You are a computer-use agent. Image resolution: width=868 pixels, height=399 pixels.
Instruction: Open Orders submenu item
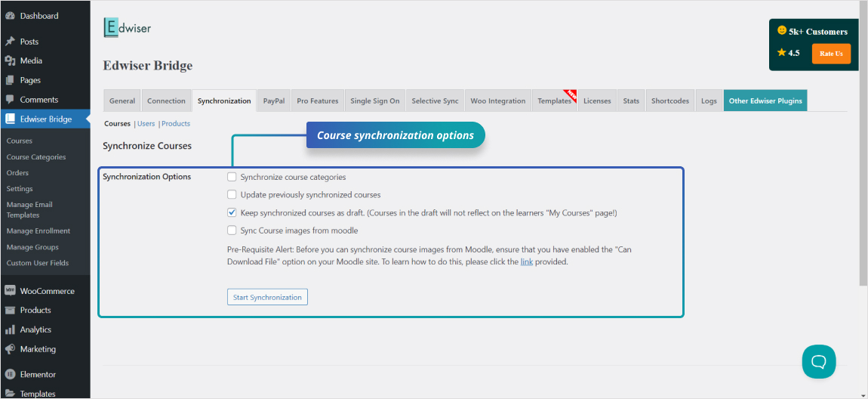point(17,173)
